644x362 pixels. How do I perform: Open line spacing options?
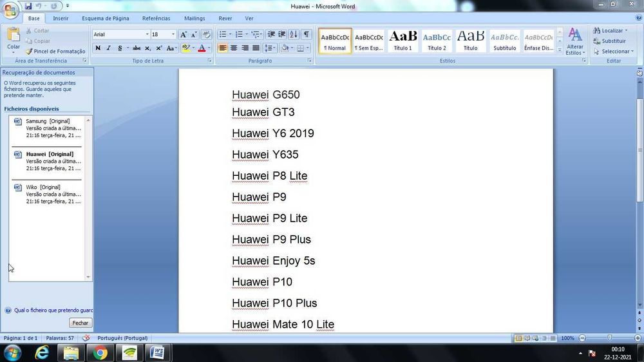click(269, 48)
